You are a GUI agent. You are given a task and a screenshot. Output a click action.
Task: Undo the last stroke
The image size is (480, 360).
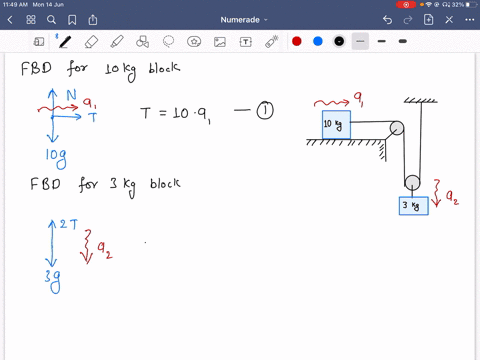pos(387,20)
